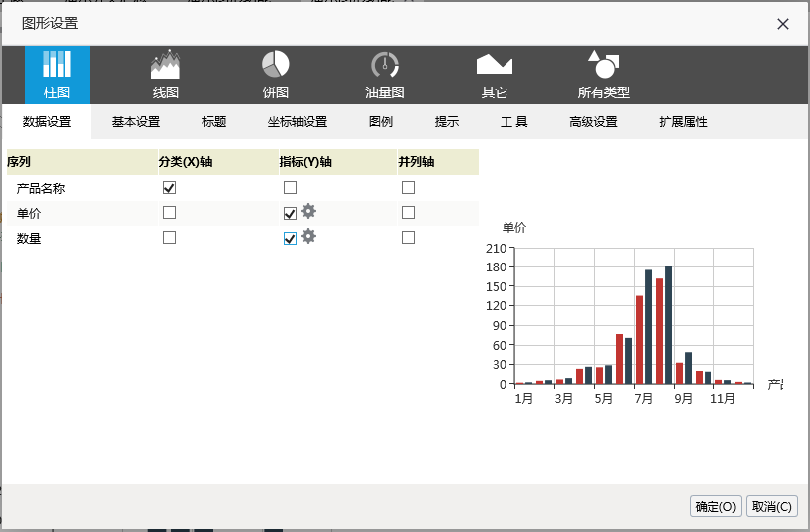
Task: Open the 其它 chart types
Action: click(495, 76)
